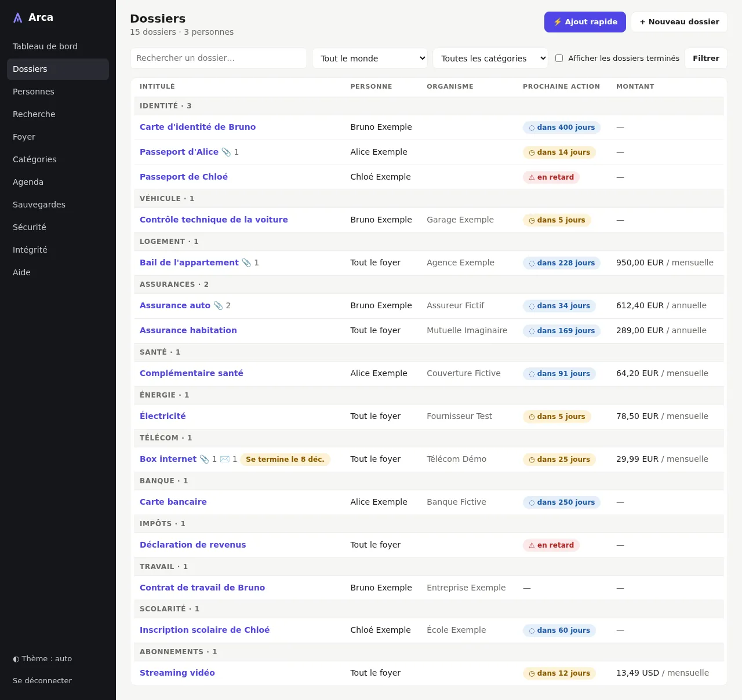
Task: Click 'dans 14 jours' clock badge
Action: (559, 152)
